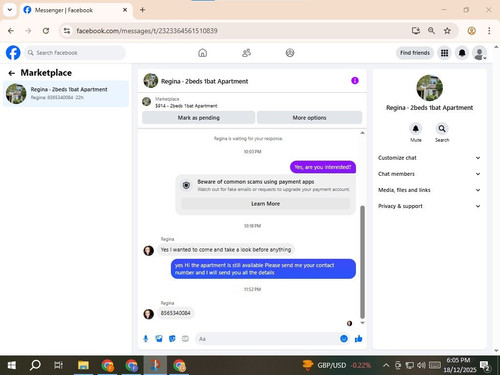Image resolution: width=500 pixels, height=375 pixels.
Task: Open the Facebook menu grid icon
Action: click(444, 53)
